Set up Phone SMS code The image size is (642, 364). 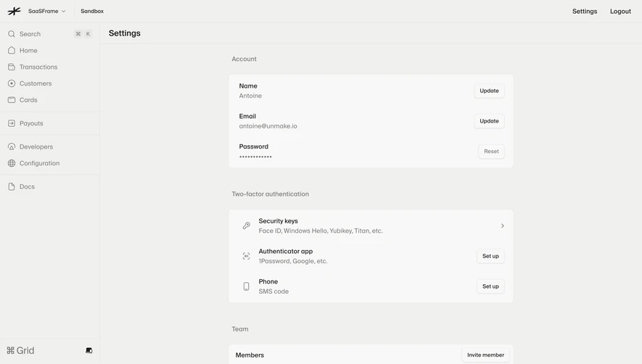pos(490,286)
